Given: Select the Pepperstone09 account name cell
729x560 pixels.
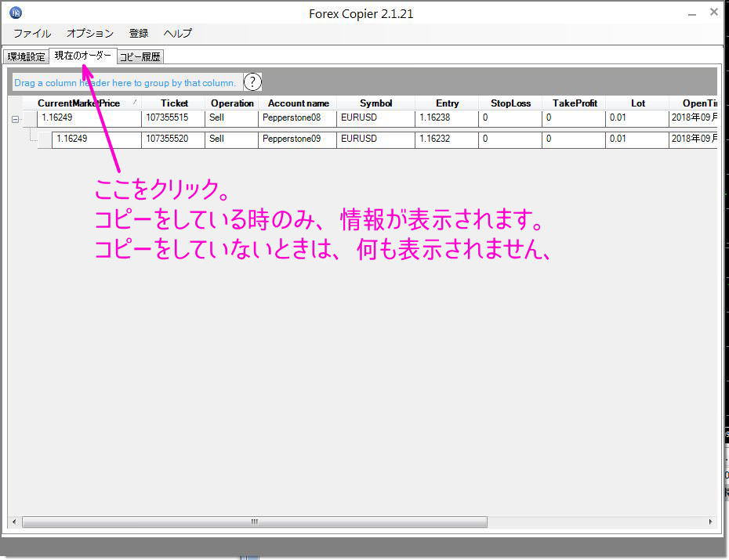Looking at the screenshot, I should (296, 139).
